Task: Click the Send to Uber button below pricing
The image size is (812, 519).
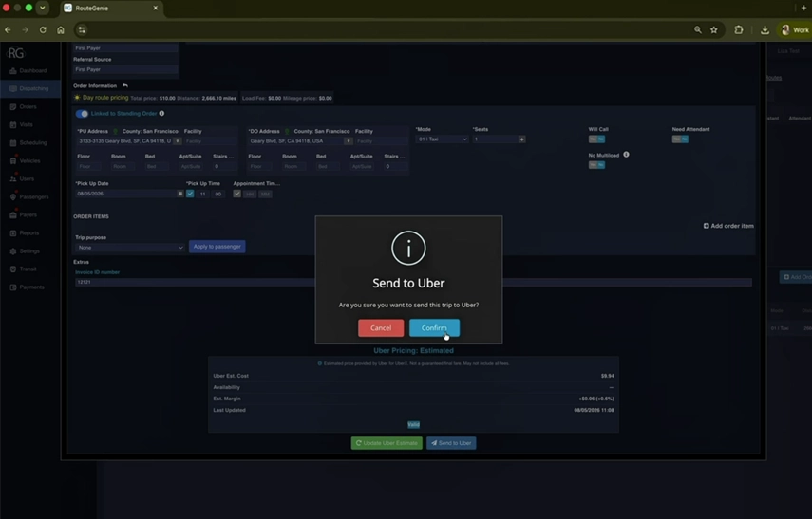Action: coord(451,443)
